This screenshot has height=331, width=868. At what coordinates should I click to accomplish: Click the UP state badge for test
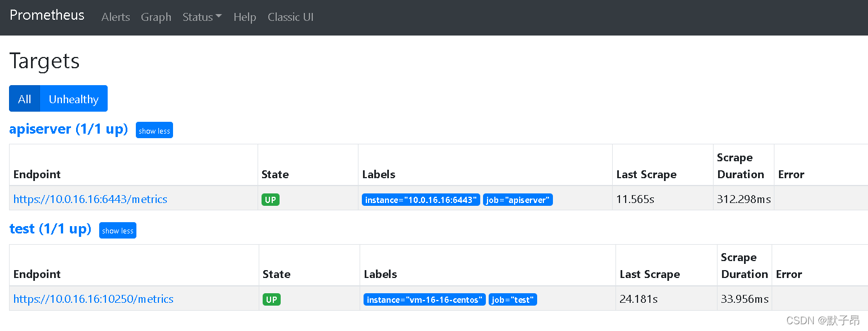click(x=271, y=299)
